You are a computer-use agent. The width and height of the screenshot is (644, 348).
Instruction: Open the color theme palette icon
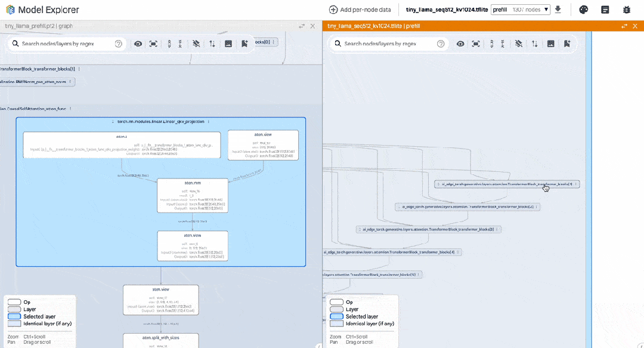coord(584,10)
